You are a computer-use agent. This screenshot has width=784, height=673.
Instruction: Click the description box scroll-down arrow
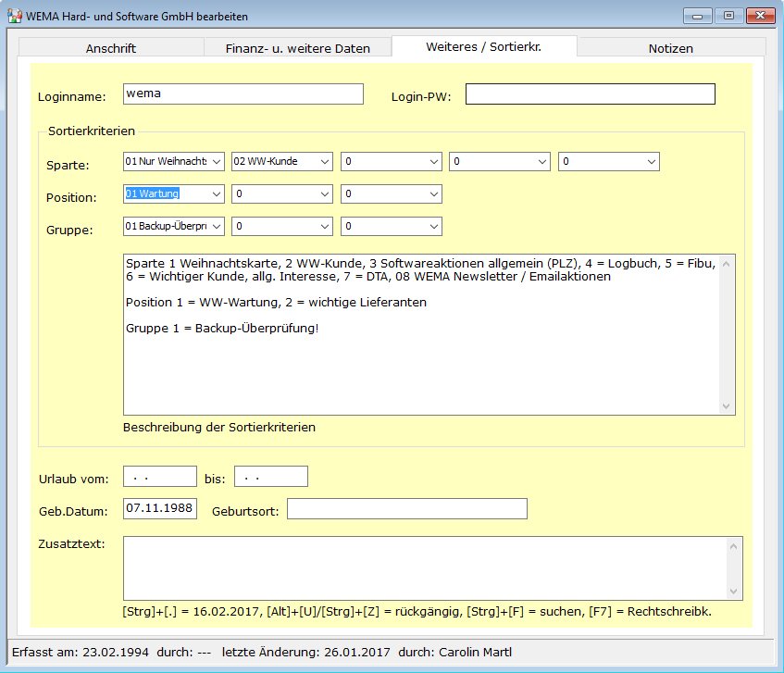tap(727, 406)
